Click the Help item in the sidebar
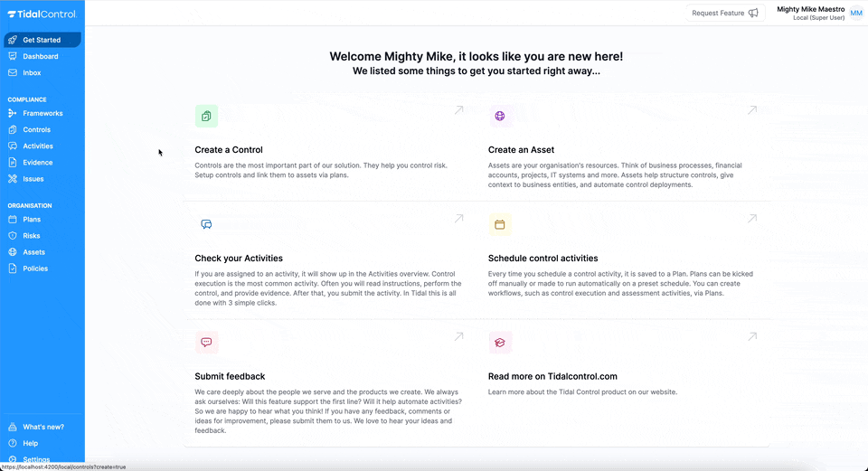 click(x=31, y=443)
